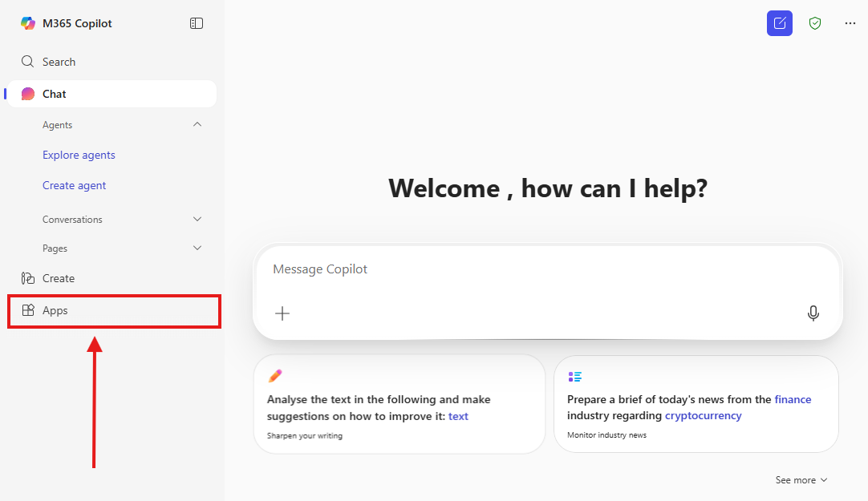Viewport: 868px width, 501px height.
Task: Start a new chat with compose icon
Action: [779, 23]
